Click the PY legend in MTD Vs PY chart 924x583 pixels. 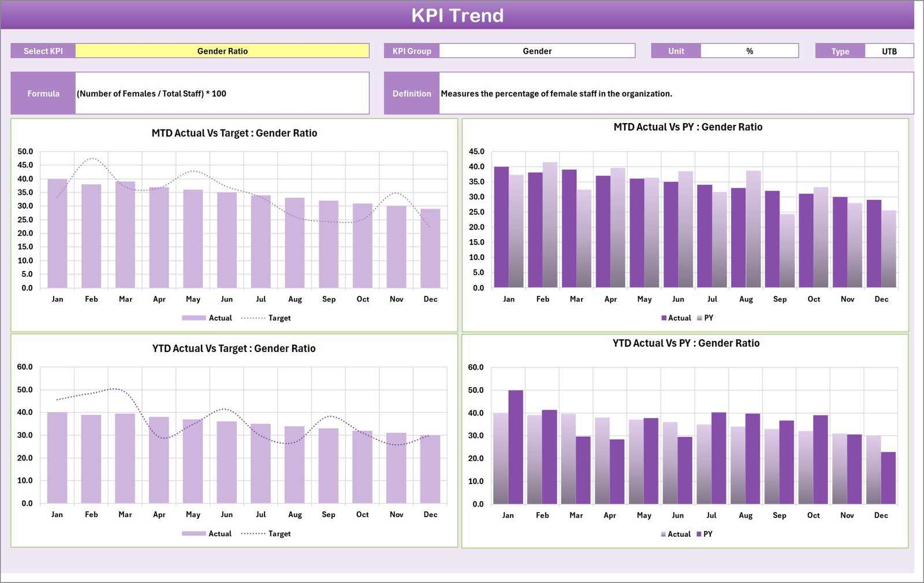coord(708,318)
